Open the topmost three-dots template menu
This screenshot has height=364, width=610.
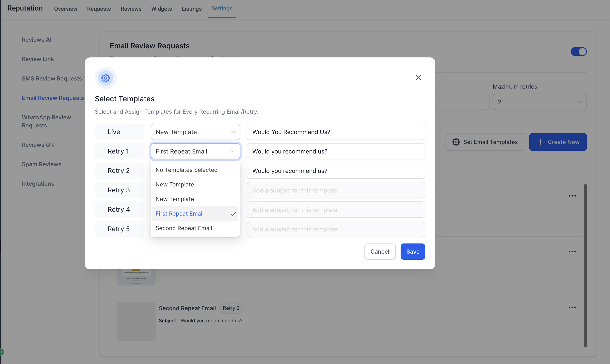[x=572, y=196]
